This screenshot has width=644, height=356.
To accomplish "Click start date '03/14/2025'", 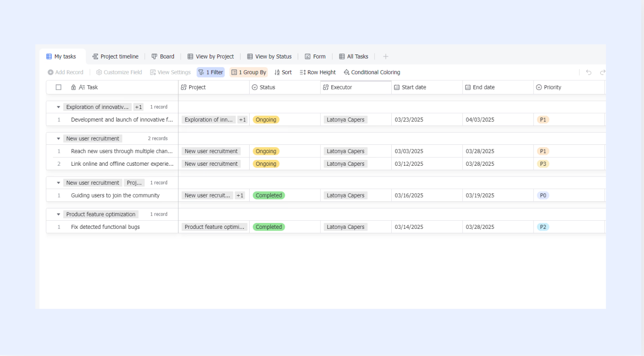I will [409, 227].
